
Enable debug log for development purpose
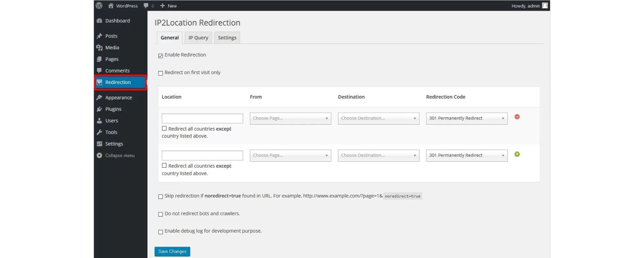coord(160,231)
